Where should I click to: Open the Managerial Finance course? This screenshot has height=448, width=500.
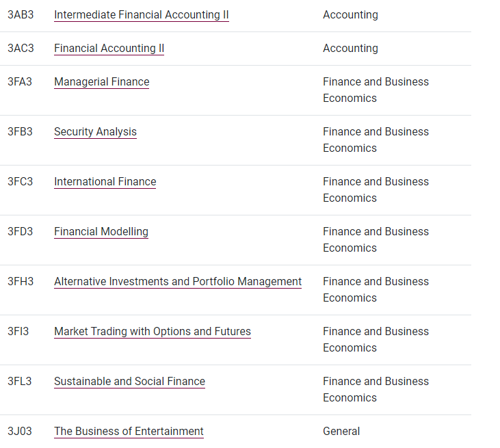coord(101,81)
